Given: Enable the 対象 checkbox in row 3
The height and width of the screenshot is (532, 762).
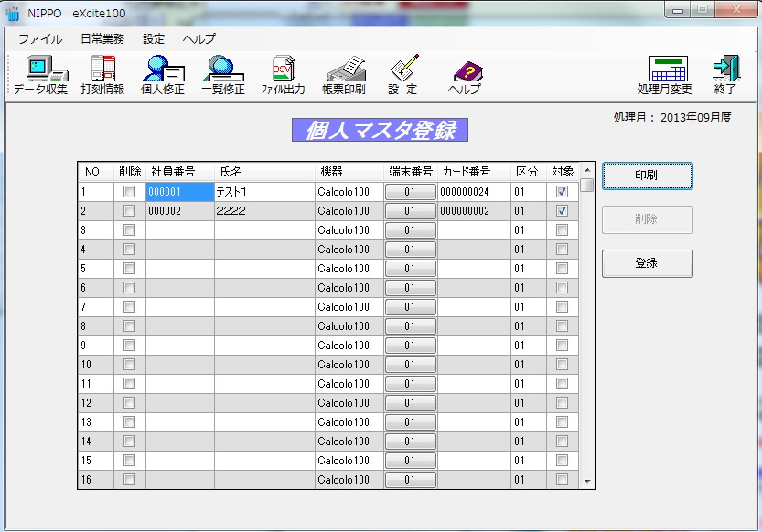Looking at the screenshot, I should (x=563, y=230).
